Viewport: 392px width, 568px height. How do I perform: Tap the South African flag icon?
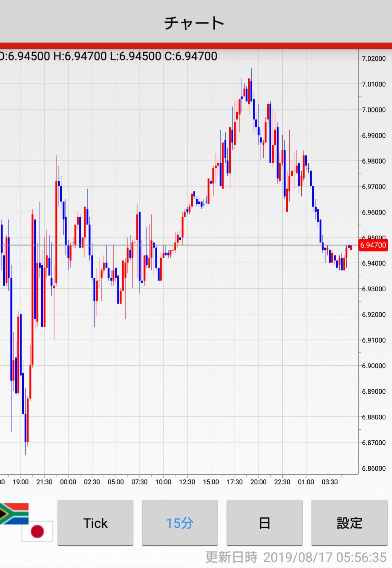[x=15, y=513]
